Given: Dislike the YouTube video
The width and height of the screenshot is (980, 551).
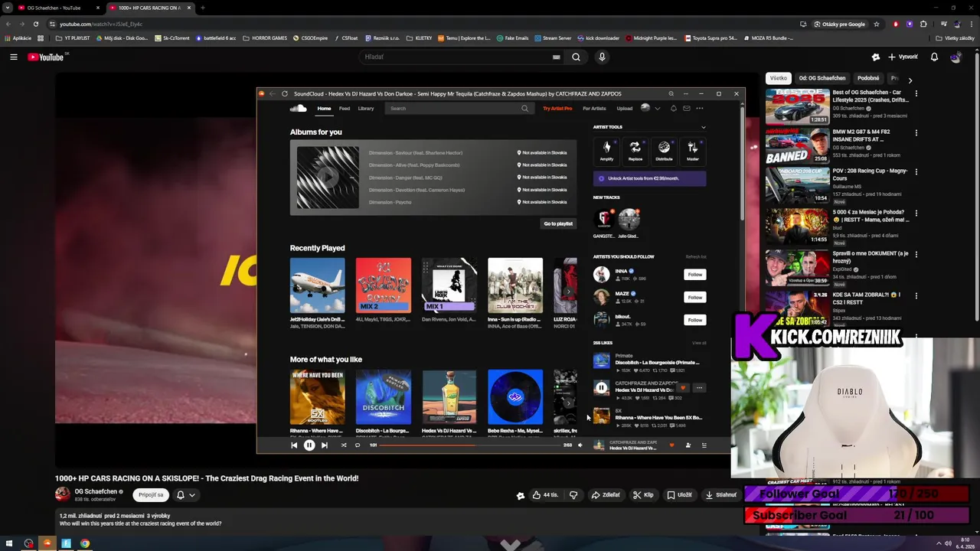Looking at the screenshot, I should click(573, 495).
